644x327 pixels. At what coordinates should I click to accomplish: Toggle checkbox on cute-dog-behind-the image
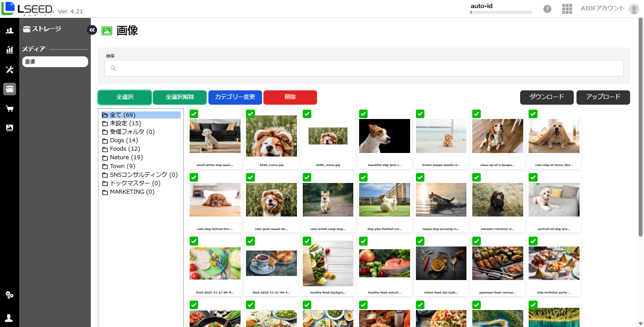194,178
